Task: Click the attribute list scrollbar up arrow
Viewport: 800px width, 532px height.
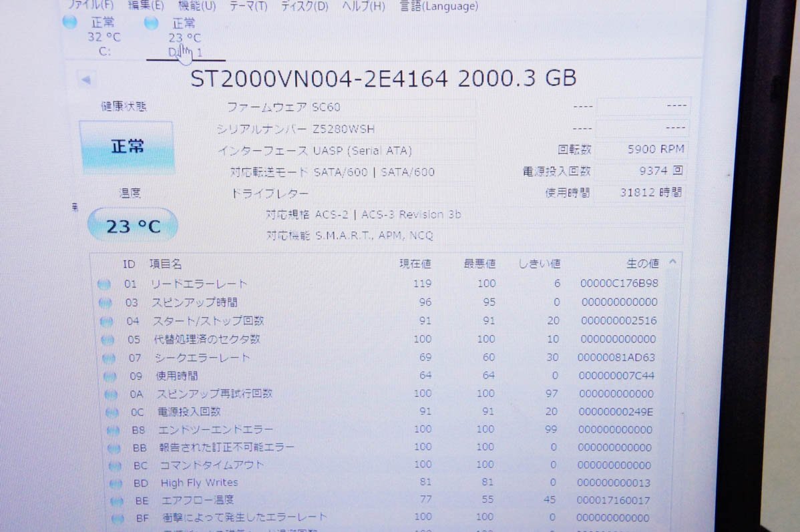Action: click(673, 262)
